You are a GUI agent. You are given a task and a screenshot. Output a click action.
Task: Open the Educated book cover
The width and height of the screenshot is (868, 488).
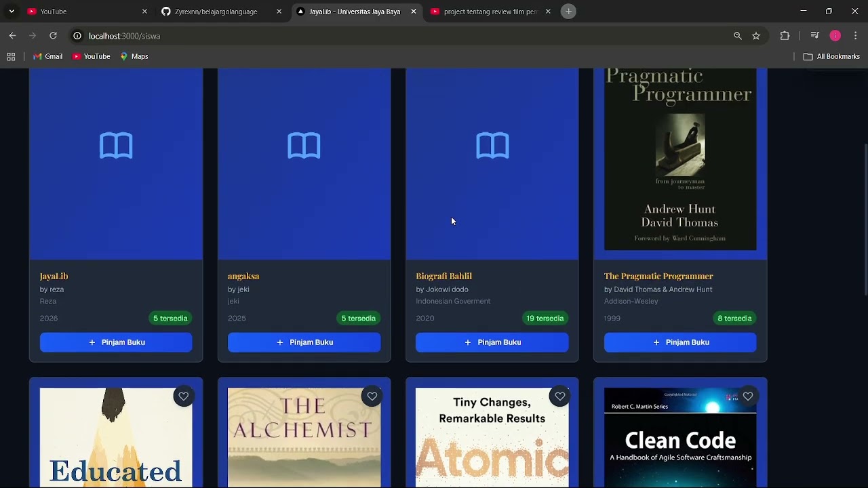(x=116, y=437)
